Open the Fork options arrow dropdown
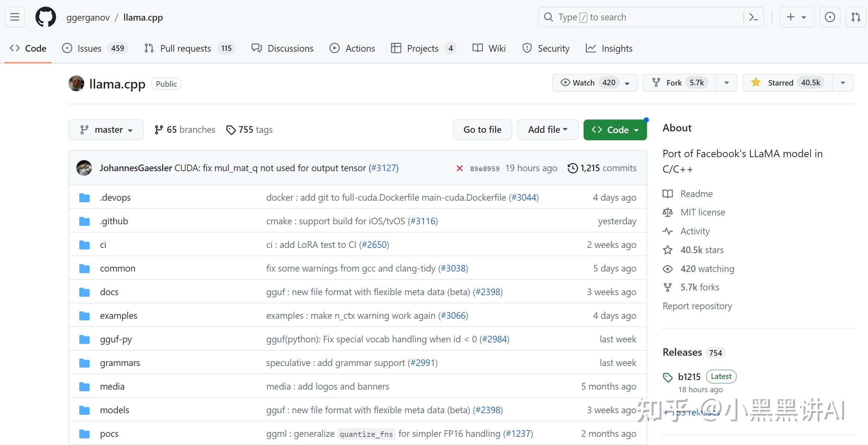Viewport: 868px width, 445px height. click(x=726, y=83)
